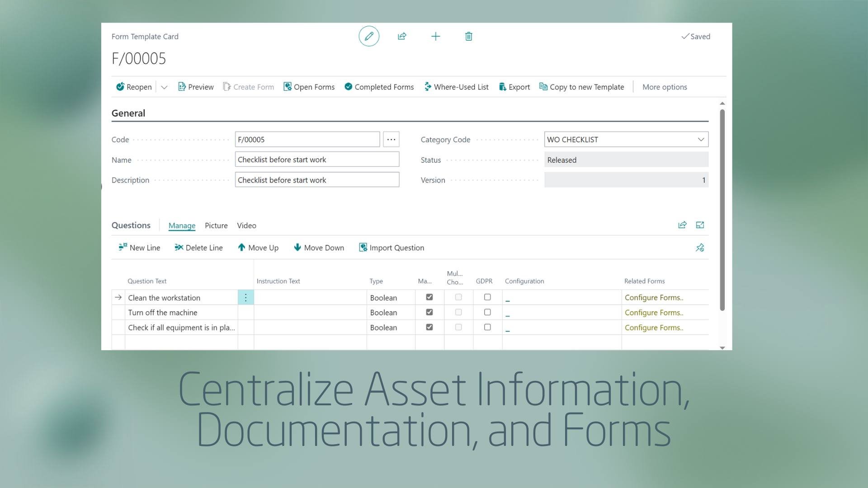Create a new record with the plus icon
The image size is (868, 488).
coord(435,36)
